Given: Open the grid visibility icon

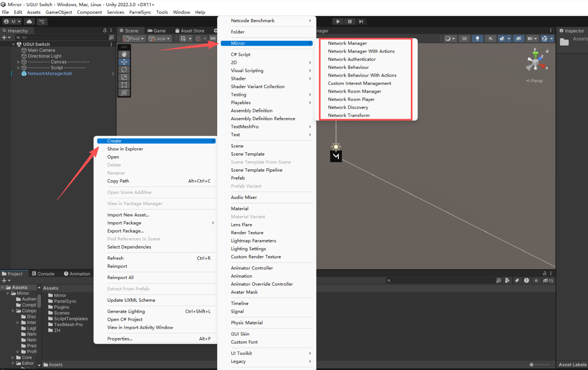Looking at the screenshot, I should click(183, 38).
